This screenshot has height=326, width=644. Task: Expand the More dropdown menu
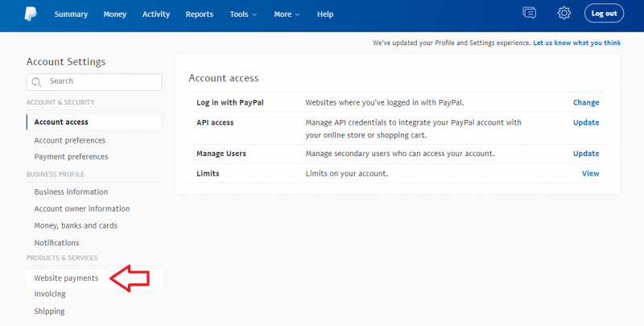tap(287, 14)
